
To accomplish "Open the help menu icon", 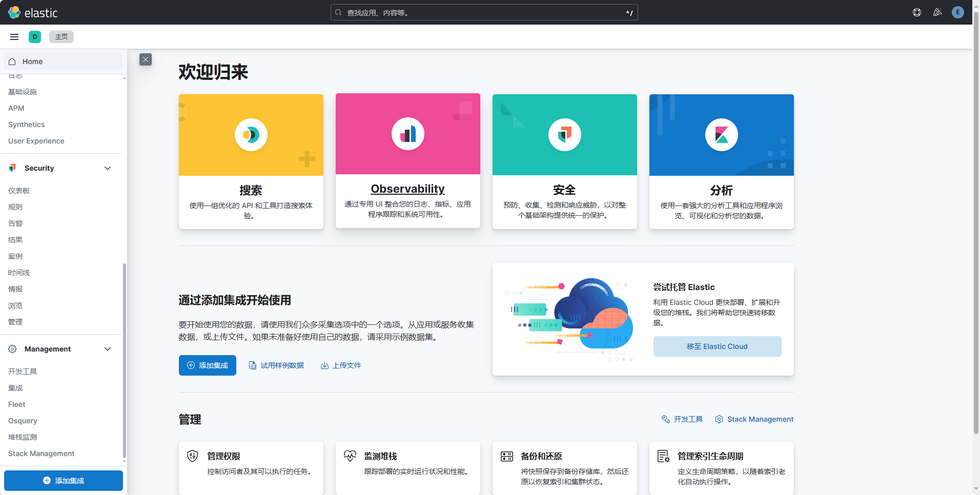I will [x=917, y=12].
